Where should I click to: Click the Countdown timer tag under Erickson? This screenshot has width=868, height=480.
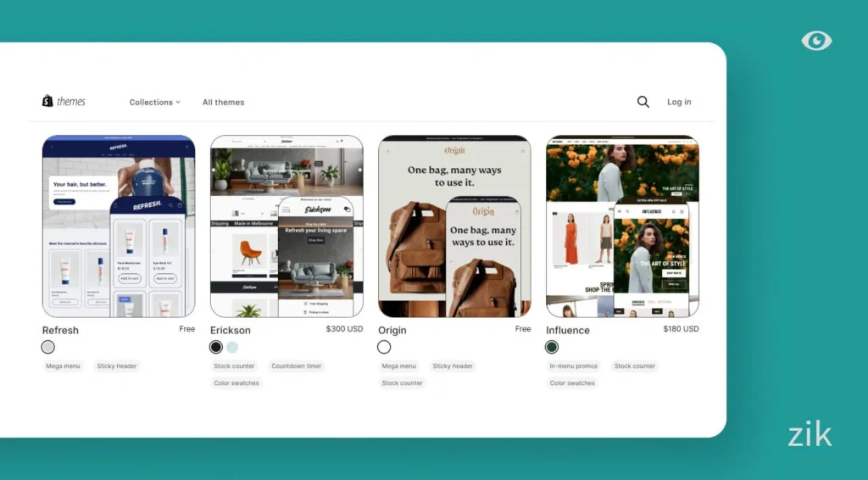[297, 366]
